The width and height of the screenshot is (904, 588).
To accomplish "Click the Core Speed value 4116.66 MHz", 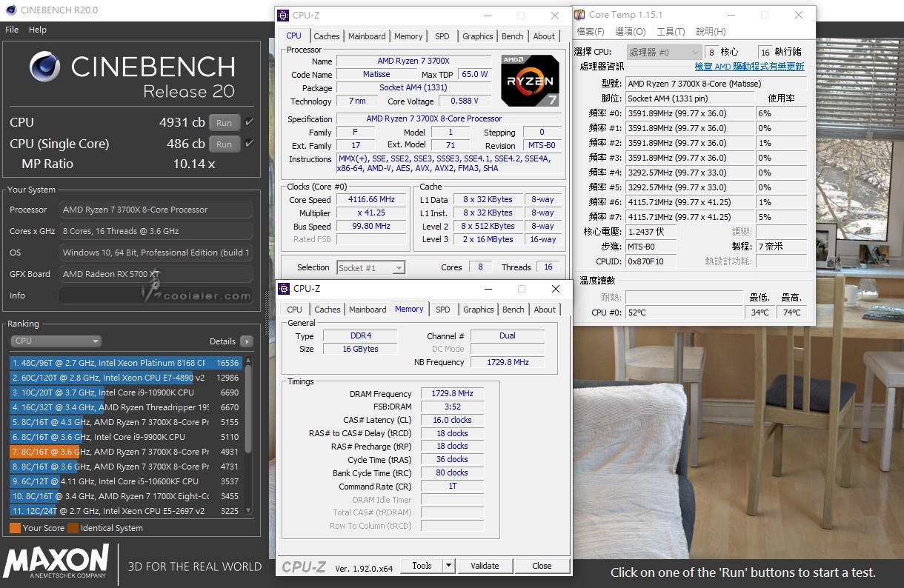I will point(371,200).
